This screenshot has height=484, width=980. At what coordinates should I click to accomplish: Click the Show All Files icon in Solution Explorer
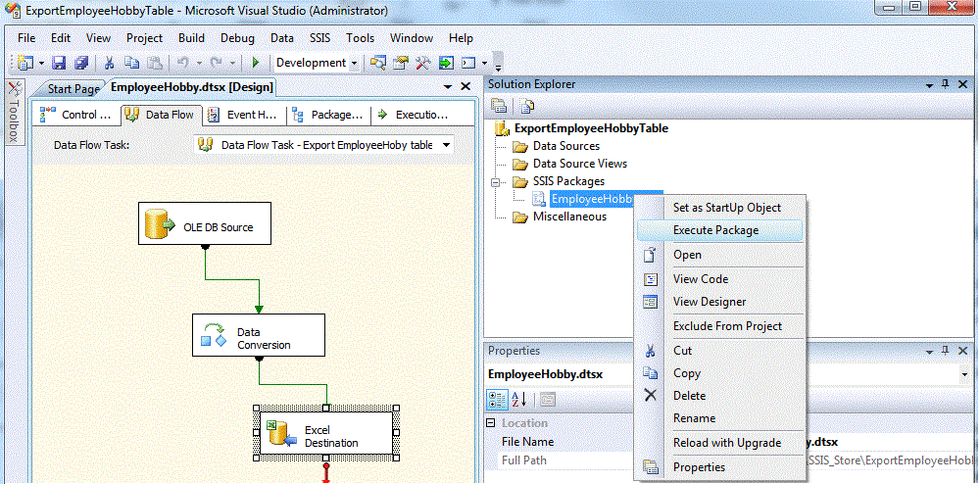(x=527, y=105)
